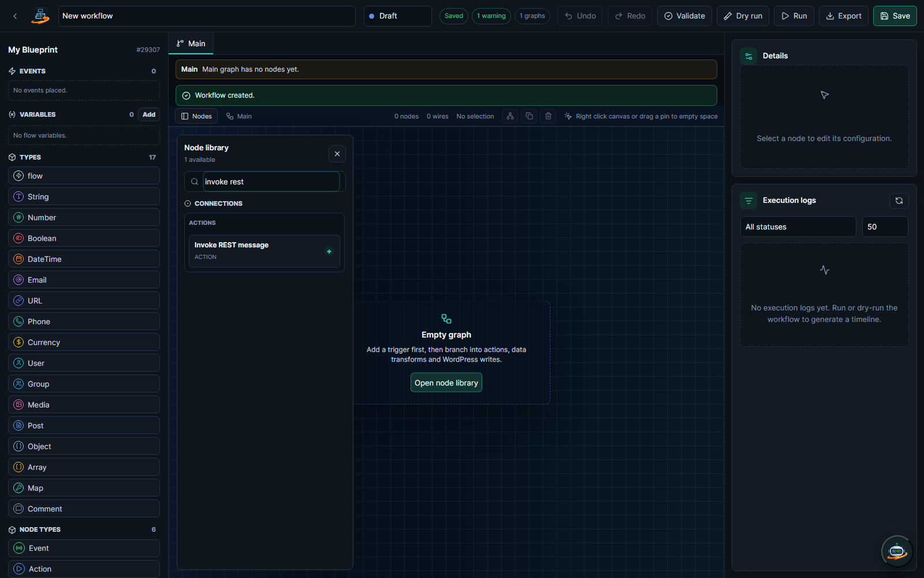The image size is (924, 578).
Task: Click the Details panel icon
Action: pyautogui.click(x=748, y=56)
